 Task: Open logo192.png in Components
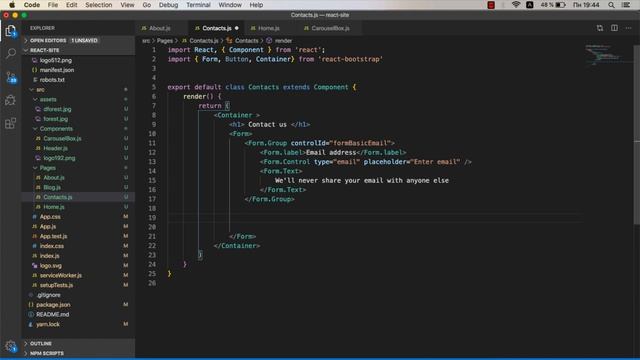tap(78, 158)
